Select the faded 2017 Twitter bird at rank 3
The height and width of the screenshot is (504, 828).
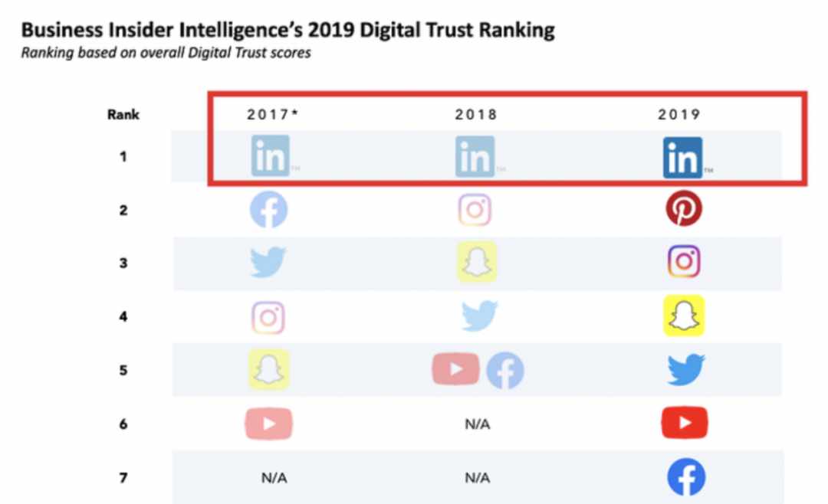point(268,262)
